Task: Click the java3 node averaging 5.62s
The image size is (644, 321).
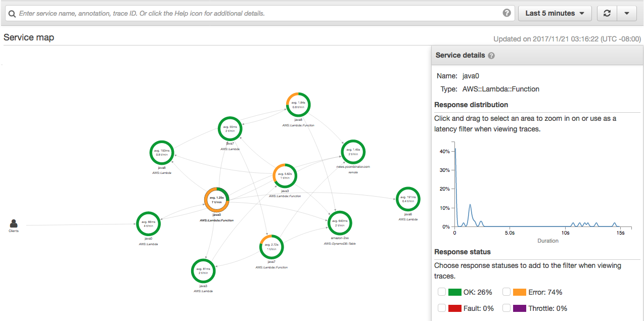Action: click(x=285, y=175)
